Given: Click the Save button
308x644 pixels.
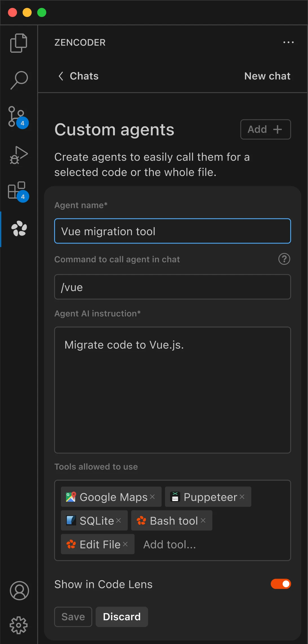Looking at the screenshot, I should (x=73, y=617).
